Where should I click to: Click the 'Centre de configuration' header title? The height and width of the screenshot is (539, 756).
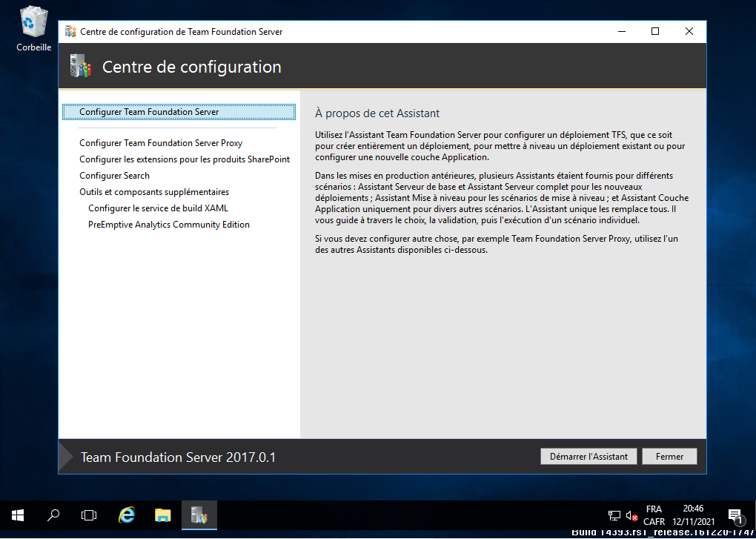click(x=191, y=67)
